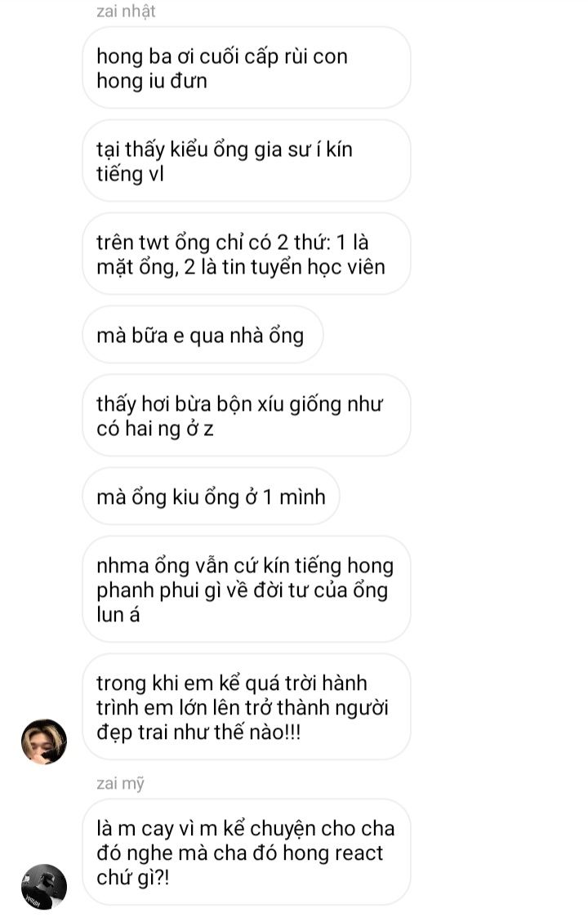Open zai mỹ's dark profile avatar
588x917 pixels.
[44, 887]
